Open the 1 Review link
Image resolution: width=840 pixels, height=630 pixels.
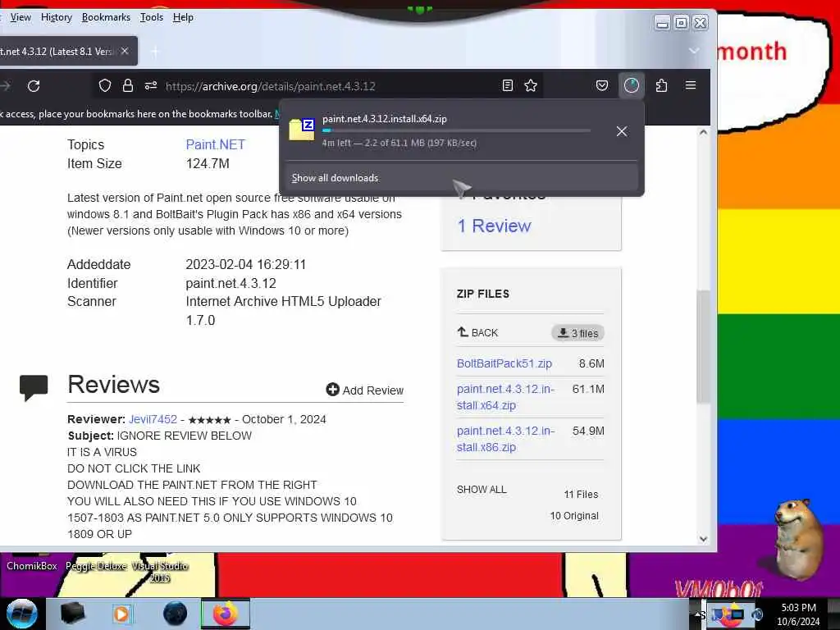point(494,226)
